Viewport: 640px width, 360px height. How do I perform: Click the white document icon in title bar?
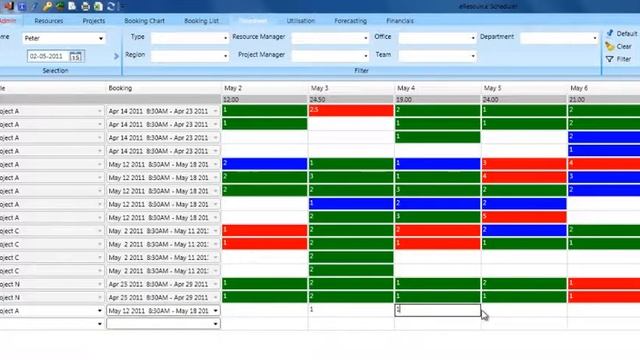[72, 6]
